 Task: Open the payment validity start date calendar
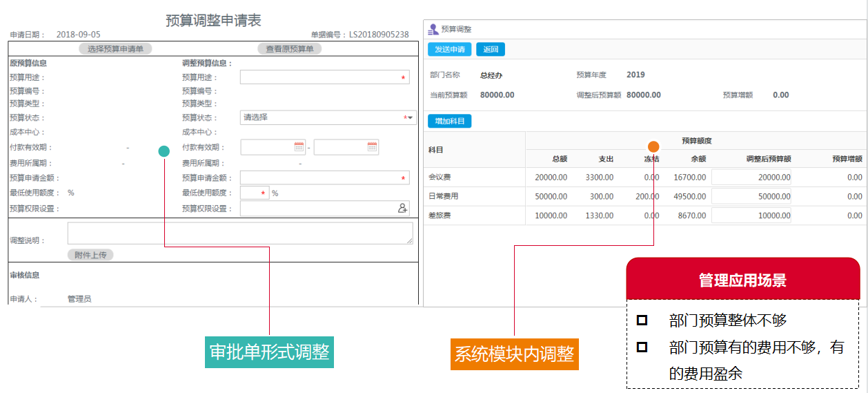click(299, 147)
